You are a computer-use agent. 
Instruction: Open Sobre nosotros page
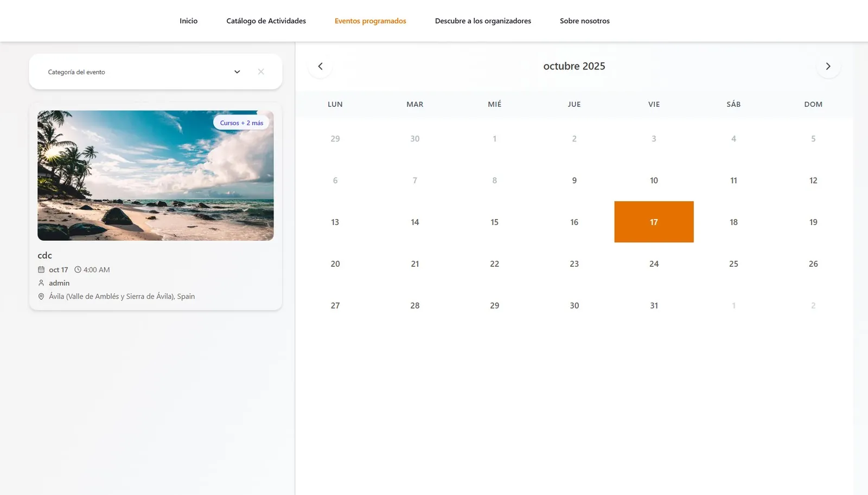pyautogui.click(x=584, y=21)
